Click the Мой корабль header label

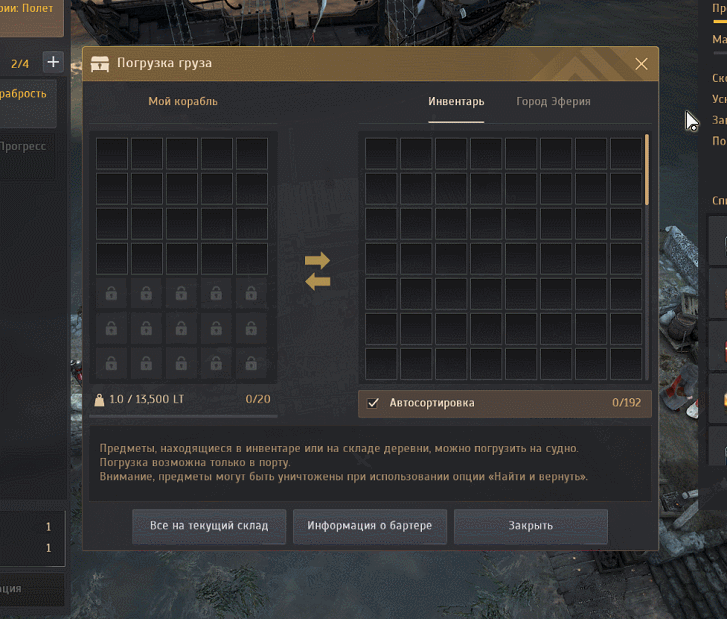coord(183,102)
